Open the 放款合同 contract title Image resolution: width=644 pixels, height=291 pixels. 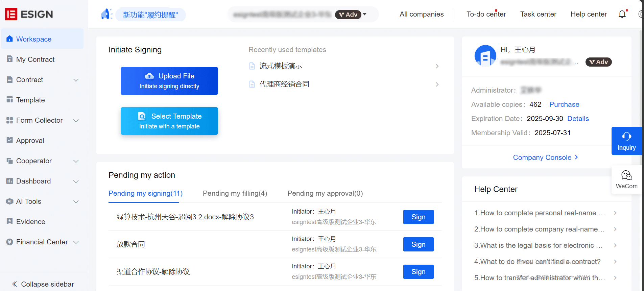click(131, 244)
